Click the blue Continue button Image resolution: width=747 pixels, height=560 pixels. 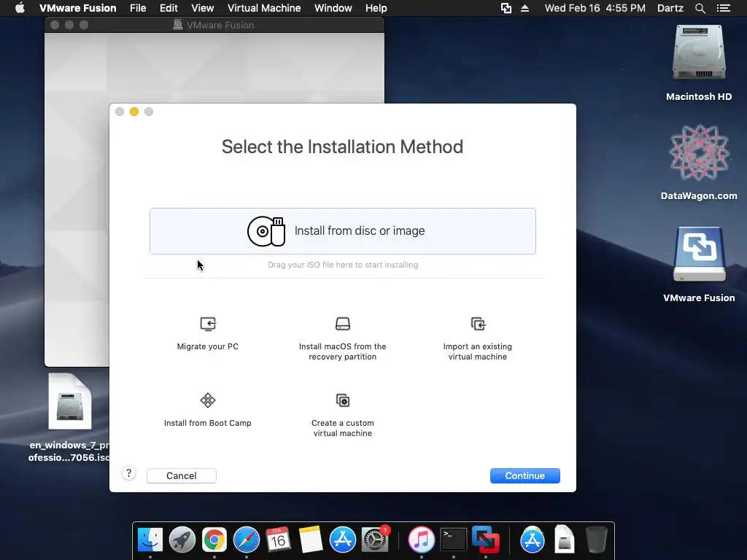tap(525, 475)
